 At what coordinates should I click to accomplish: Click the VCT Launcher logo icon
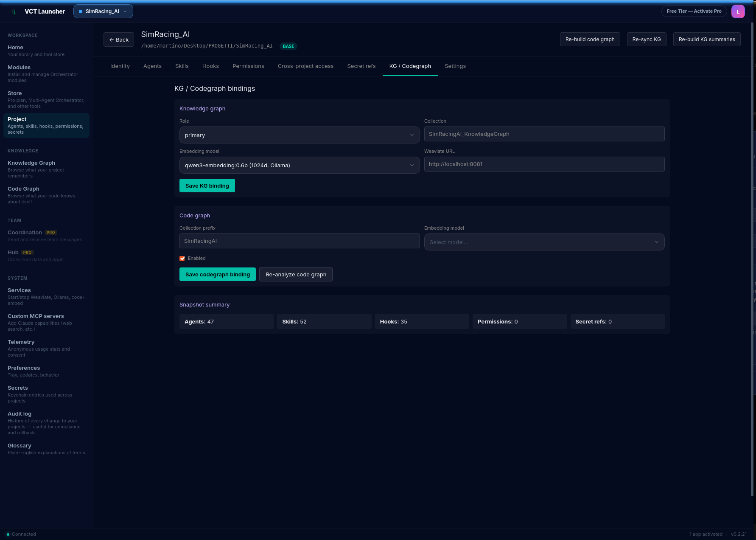[x=14, y=11]
